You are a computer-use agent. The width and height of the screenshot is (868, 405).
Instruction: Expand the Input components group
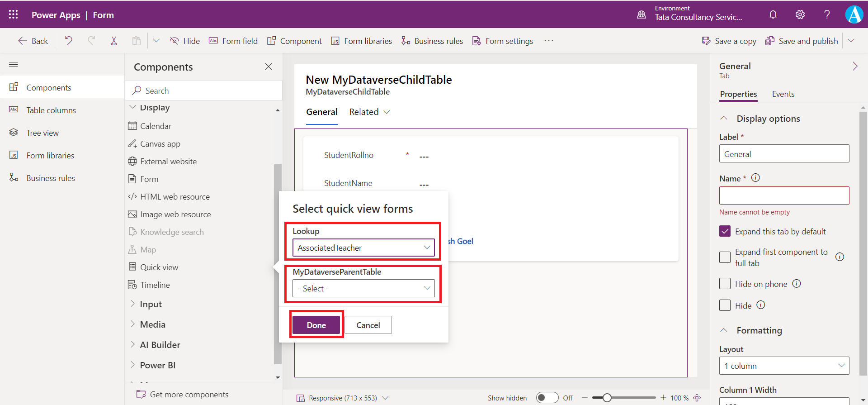pos(151,304)
